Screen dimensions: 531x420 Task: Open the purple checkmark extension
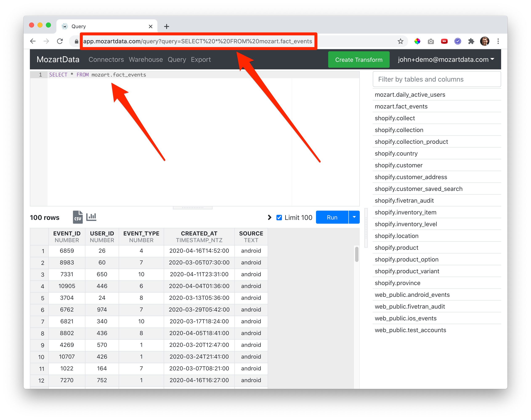458,41
